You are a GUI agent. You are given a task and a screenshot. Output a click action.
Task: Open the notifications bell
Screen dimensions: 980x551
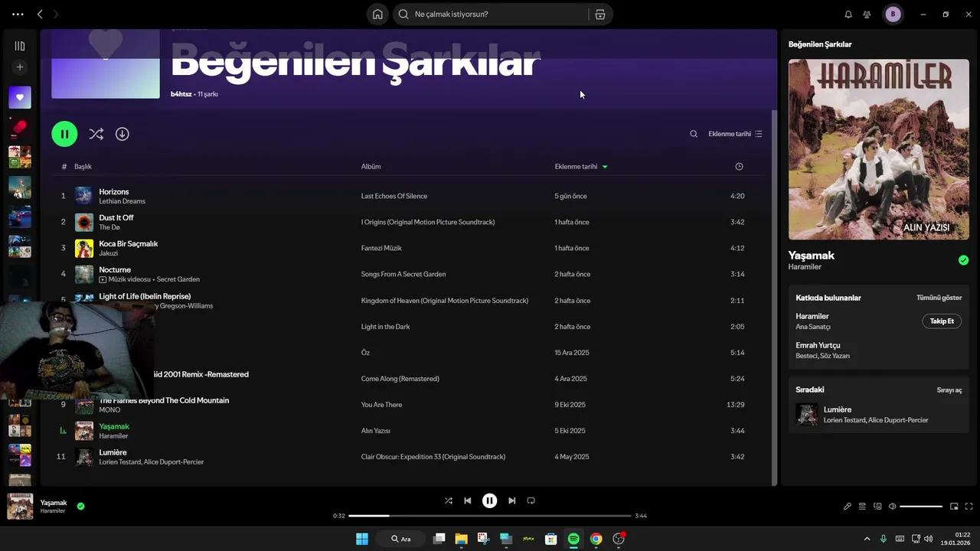(848, 14)
